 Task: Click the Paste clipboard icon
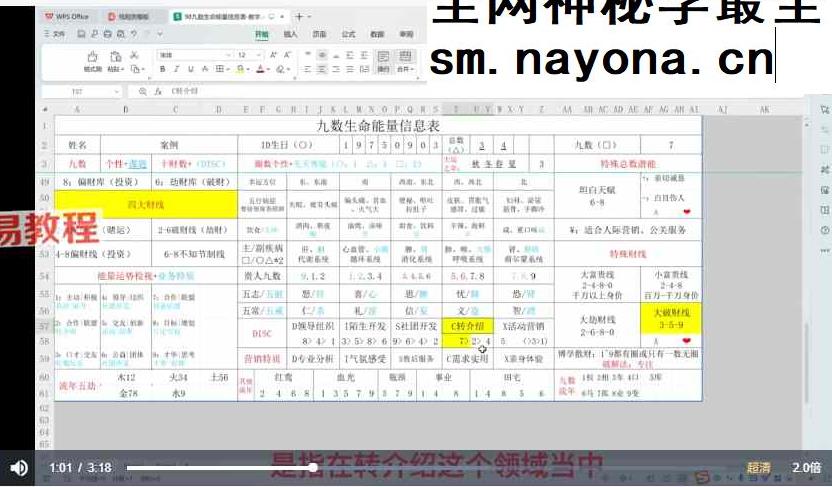click(116, 56)
